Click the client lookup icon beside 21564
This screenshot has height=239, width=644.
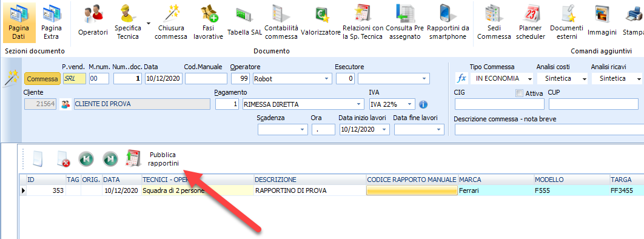pyautogui.click(x=65, y=104)
